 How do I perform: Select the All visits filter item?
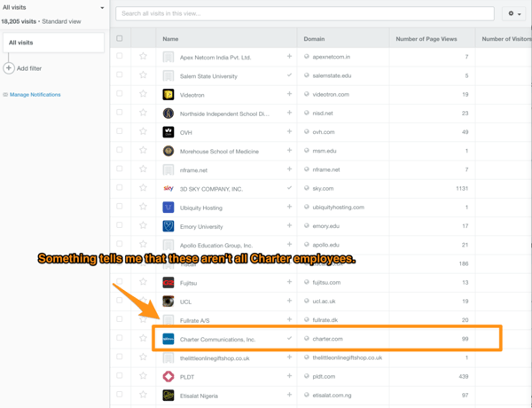point(53,43)
